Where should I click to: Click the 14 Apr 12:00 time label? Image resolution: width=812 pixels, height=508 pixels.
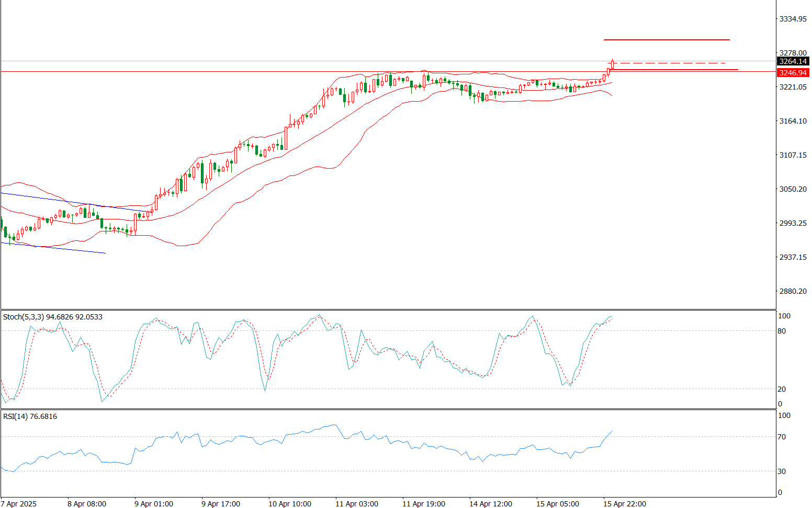tap(491, 504)
